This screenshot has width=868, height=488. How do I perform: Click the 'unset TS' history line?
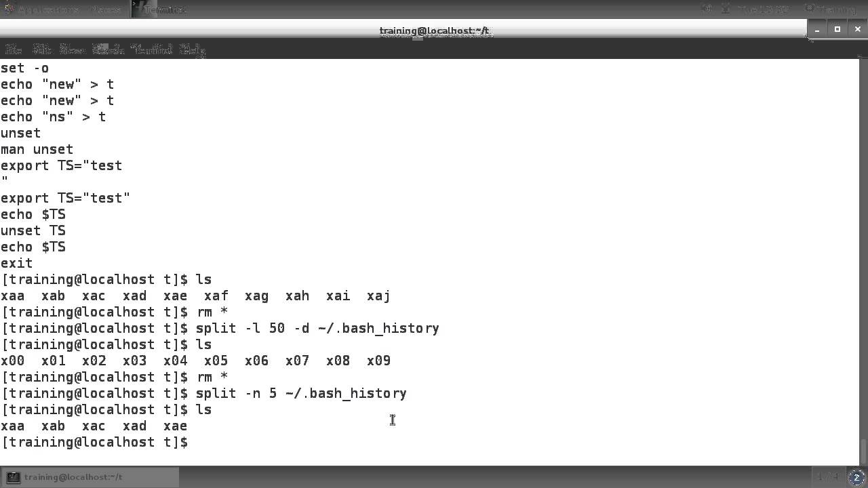[x=33, y=230]
